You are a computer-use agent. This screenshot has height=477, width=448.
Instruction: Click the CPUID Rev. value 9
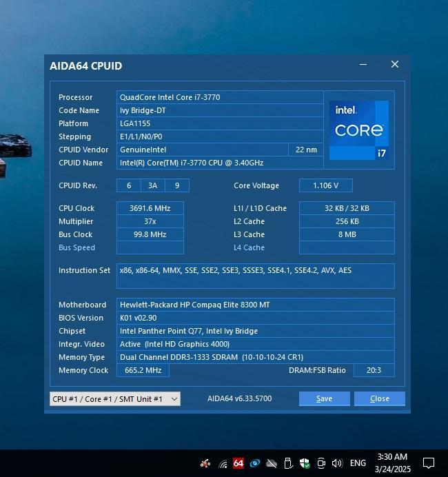(x=177, y=185)
